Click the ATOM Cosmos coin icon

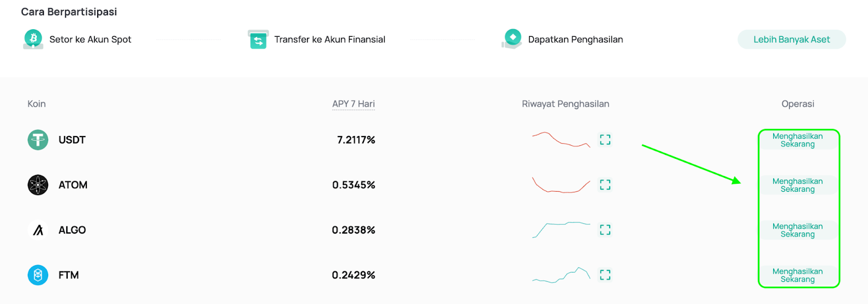click(38, 185)
